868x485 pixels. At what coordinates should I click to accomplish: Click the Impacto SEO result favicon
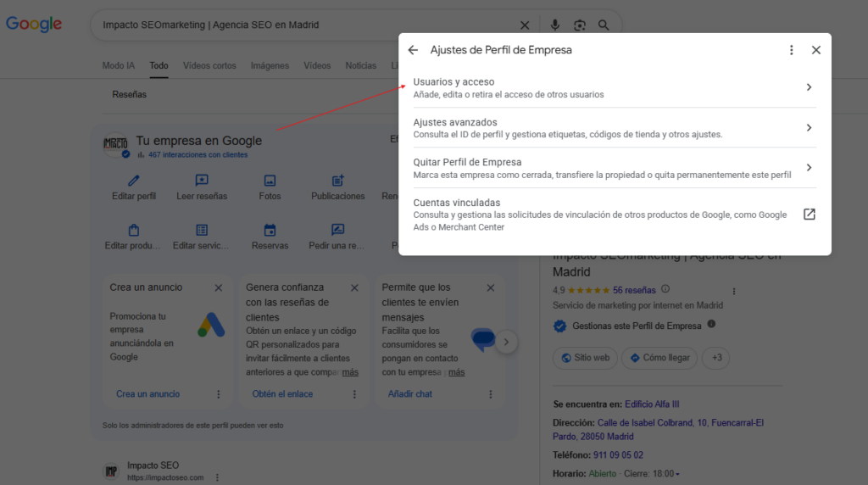pos(111,471)
